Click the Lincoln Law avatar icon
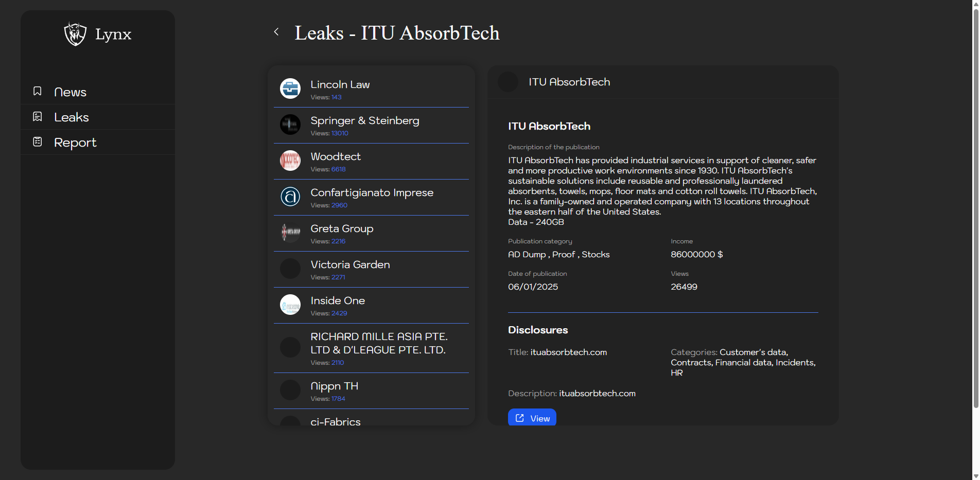This screenshot has height=480, width=980. pyautogui.click(x=290, y=88)
